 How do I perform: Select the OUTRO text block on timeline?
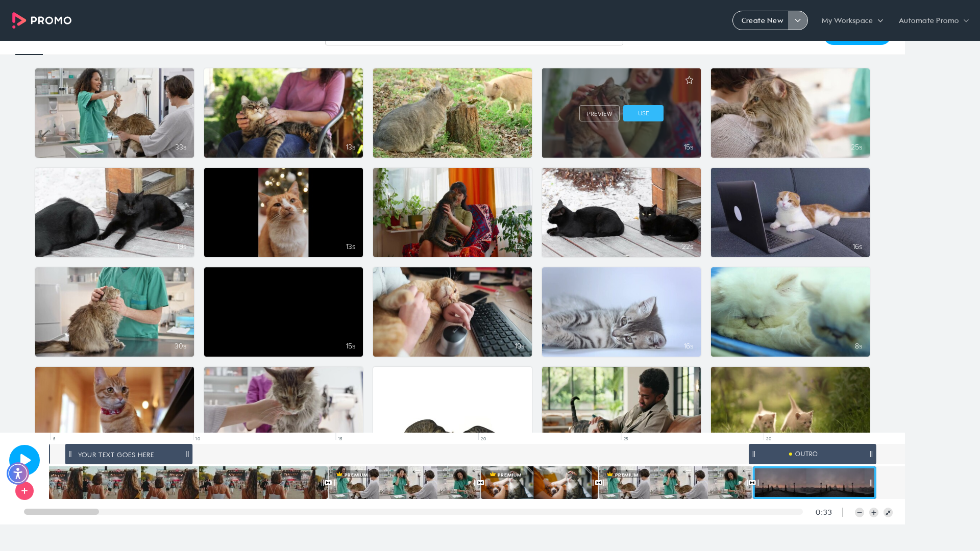click(x=812, y=454)
